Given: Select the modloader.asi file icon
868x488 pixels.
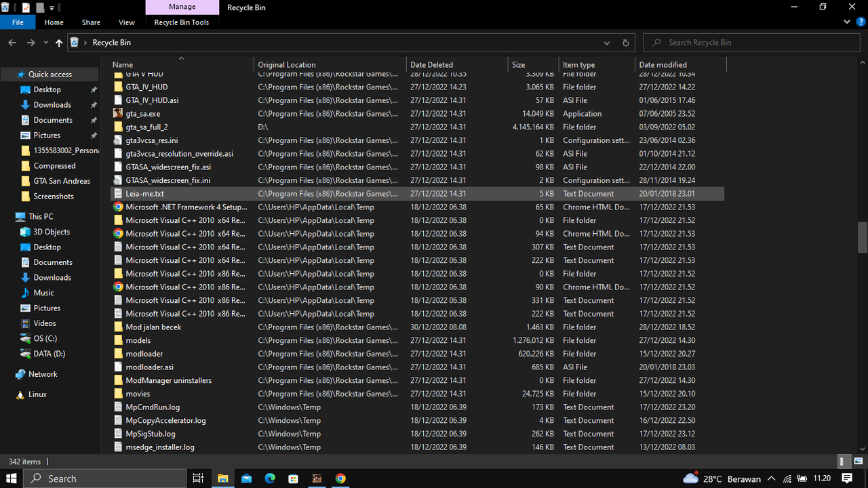Looking at the screenshot, I should pyautogui.click(x=118, y=367).
